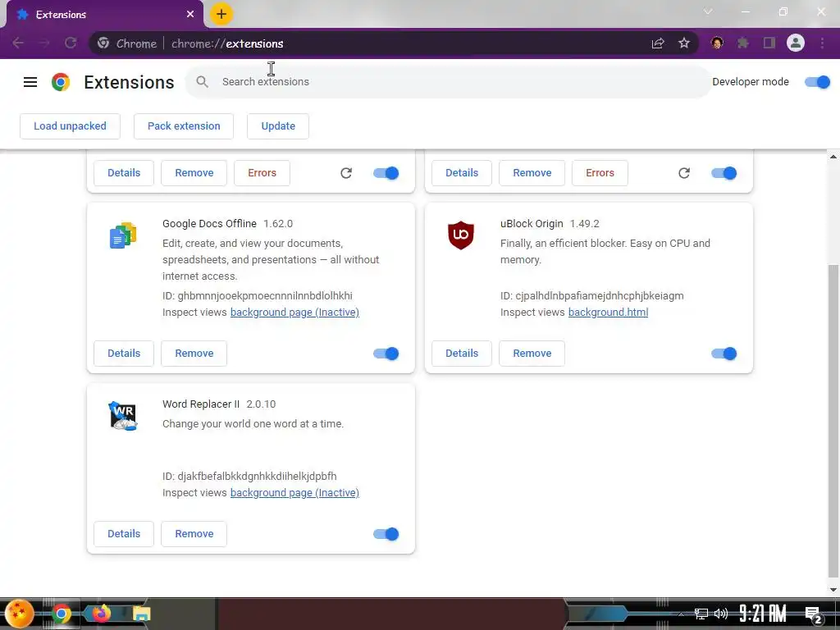Open Chrome from the taskbar
This screenshot has width=840, height=630.
point(61,614)
